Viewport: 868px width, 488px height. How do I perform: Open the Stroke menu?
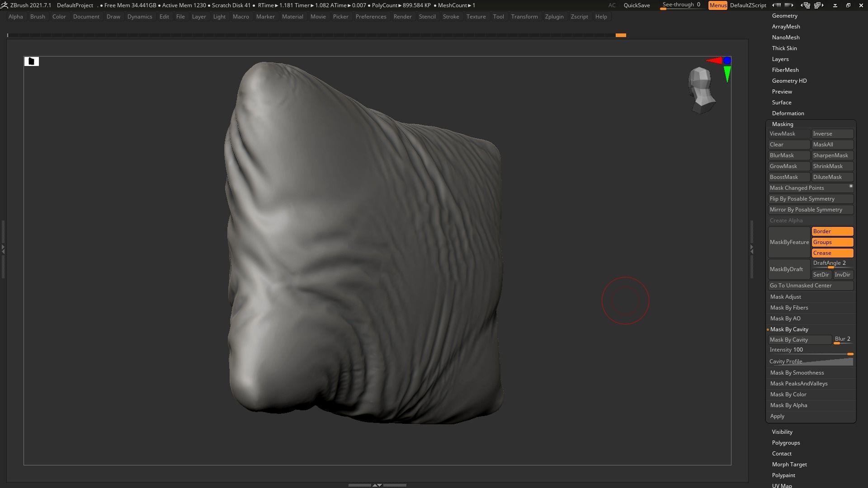pyautogui.click(x=451, y=17)
